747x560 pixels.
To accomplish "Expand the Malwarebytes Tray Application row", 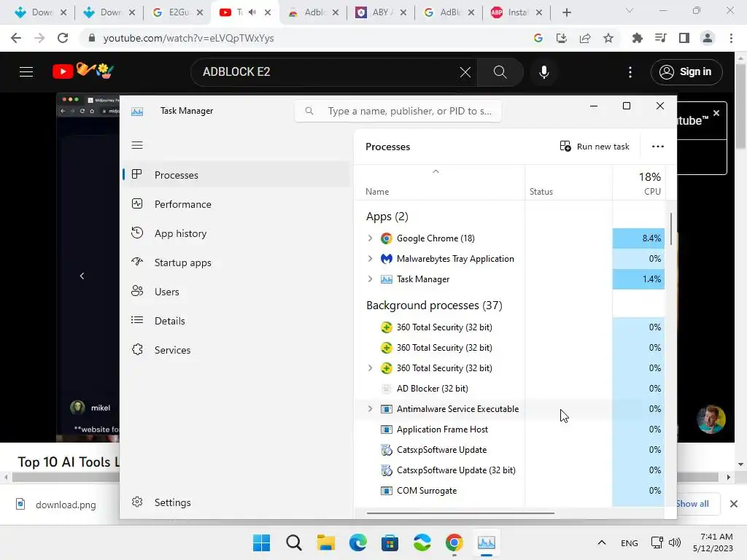I will point(370,259).
